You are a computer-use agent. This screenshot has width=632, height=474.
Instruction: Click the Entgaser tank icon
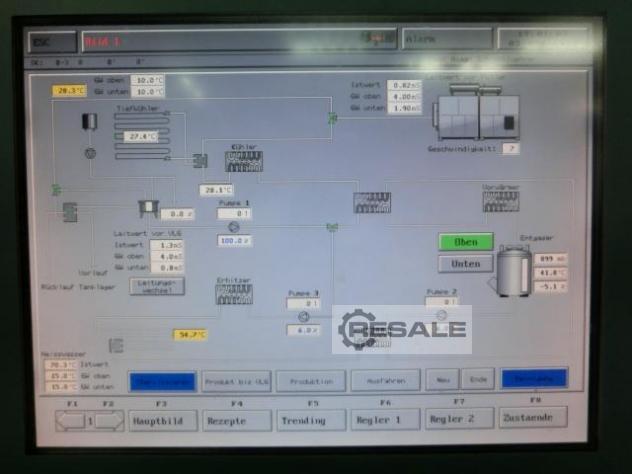click(x=514, y=271)
